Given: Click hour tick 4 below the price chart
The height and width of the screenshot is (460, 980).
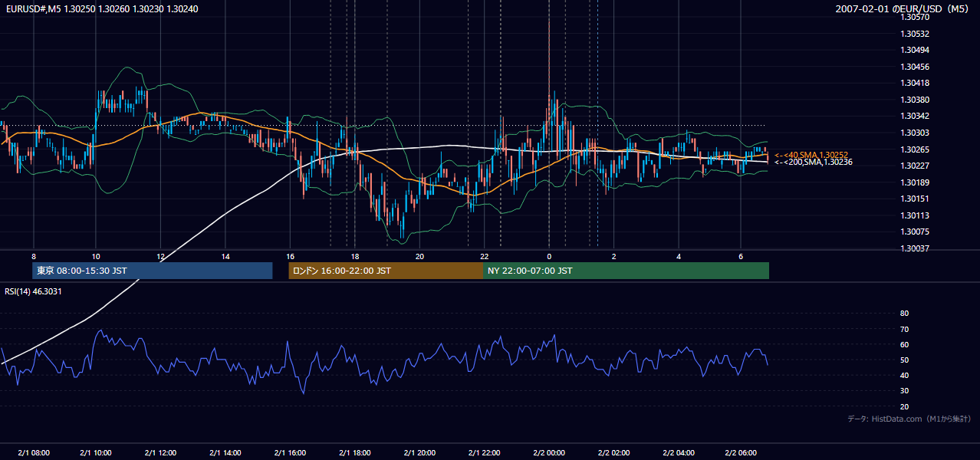Looking at the screenshot, I should [679, 256].
